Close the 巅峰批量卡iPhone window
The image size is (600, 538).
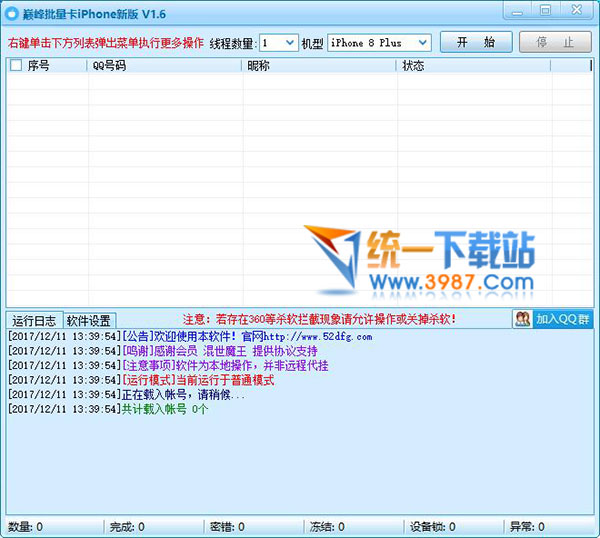point(576,11)
